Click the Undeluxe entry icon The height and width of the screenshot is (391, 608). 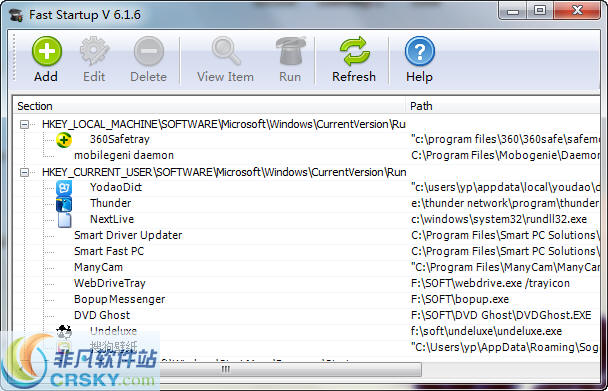[x=64, y=331]
